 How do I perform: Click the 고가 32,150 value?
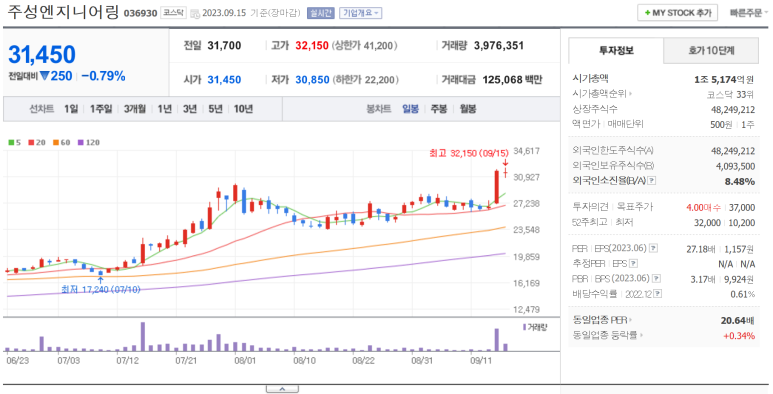[312, 46]
